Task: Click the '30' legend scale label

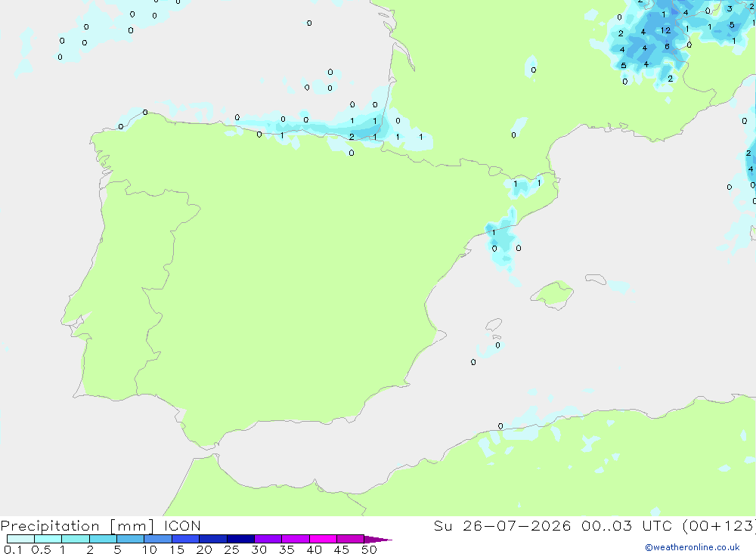Action: 259,549
